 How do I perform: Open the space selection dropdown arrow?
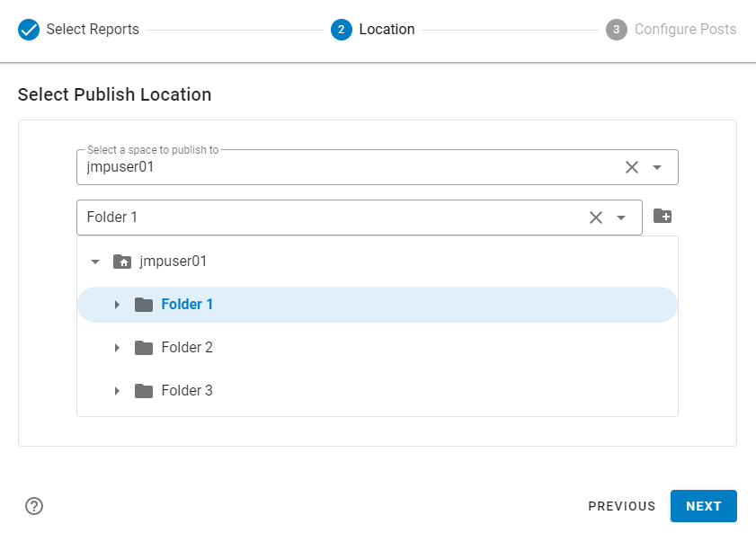tap(657, 167)
